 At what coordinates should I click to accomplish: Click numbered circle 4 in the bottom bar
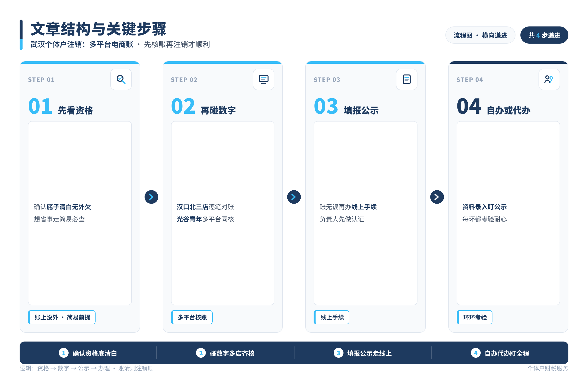[476, 353]
